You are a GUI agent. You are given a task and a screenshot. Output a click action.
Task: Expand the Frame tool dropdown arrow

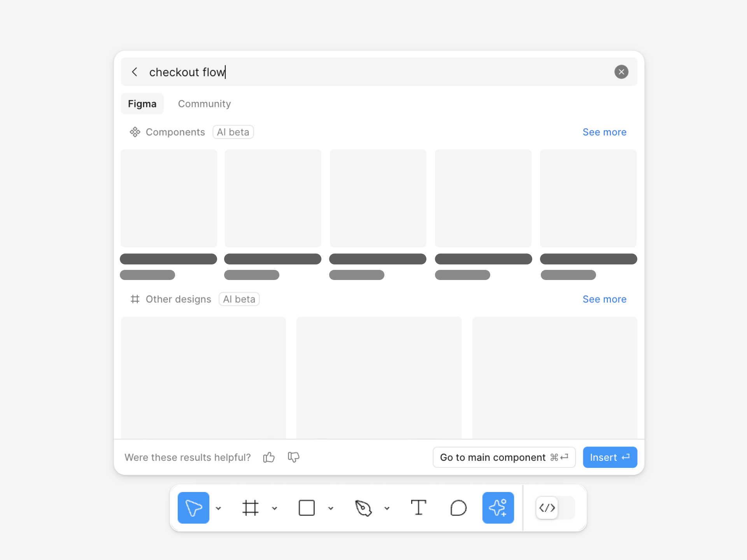pyautogui.click(x=274, y=507)
